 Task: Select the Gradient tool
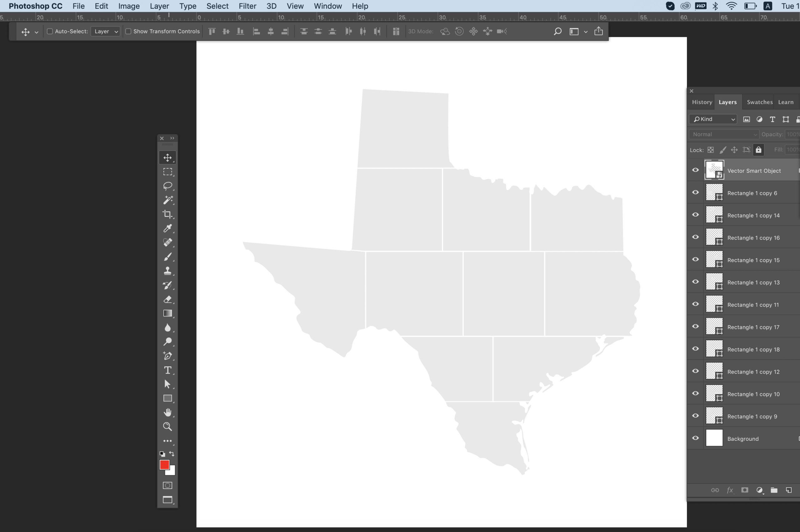[167, 313]
